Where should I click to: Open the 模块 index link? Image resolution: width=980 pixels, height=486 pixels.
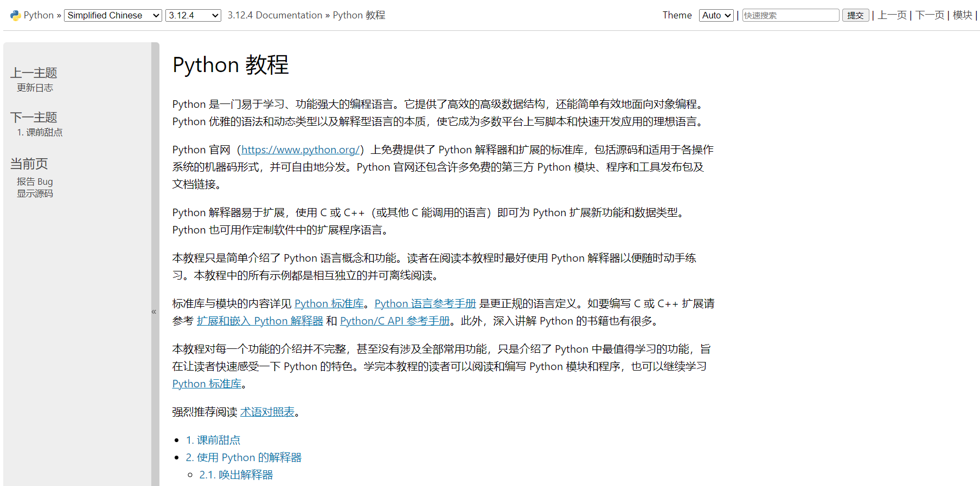click(x=962, y=15)
